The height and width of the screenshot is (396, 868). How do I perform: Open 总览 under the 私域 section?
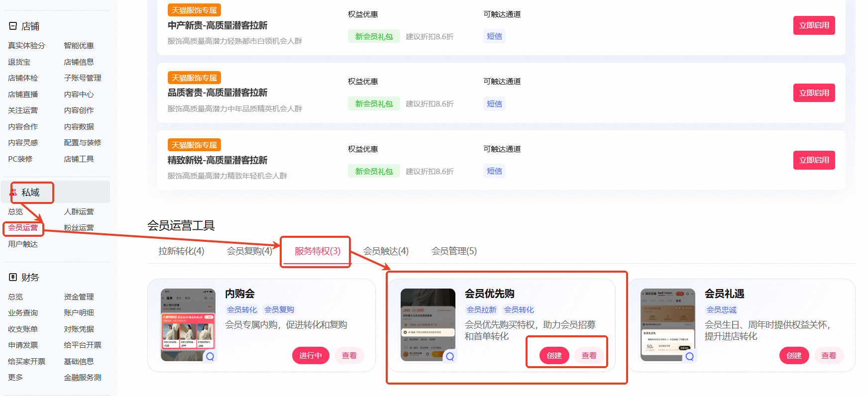pos(15,211)
